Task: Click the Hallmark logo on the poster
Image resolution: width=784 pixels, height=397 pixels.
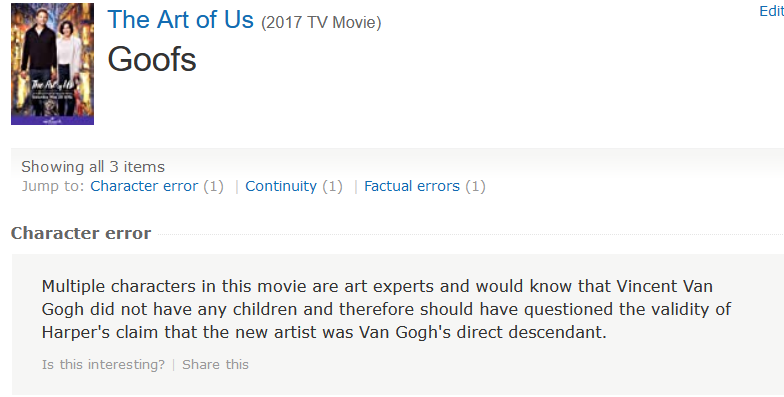Action: tap(52, 120)
